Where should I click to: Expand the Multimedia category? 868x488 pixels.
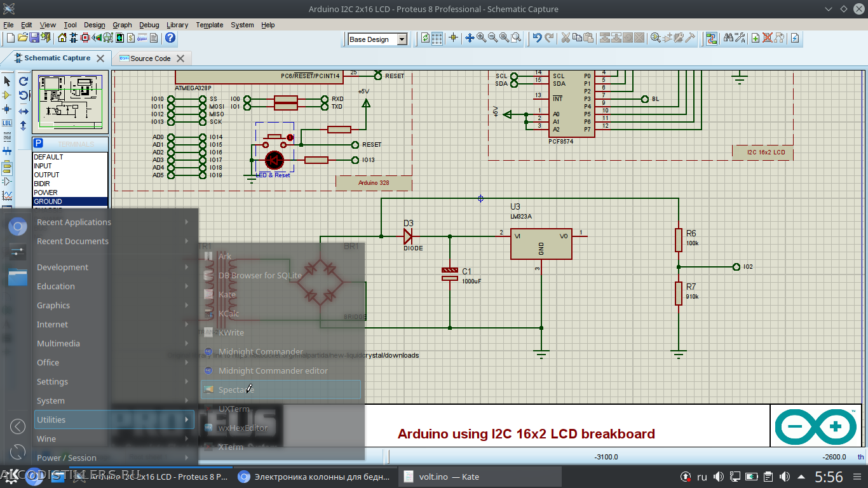(114, 343)
